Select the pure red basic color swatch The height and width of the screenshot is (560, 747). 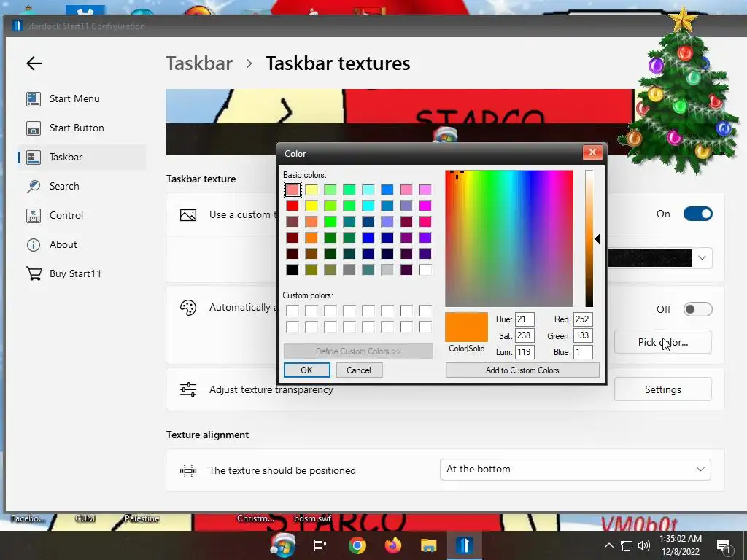click(x=293, y=205)
